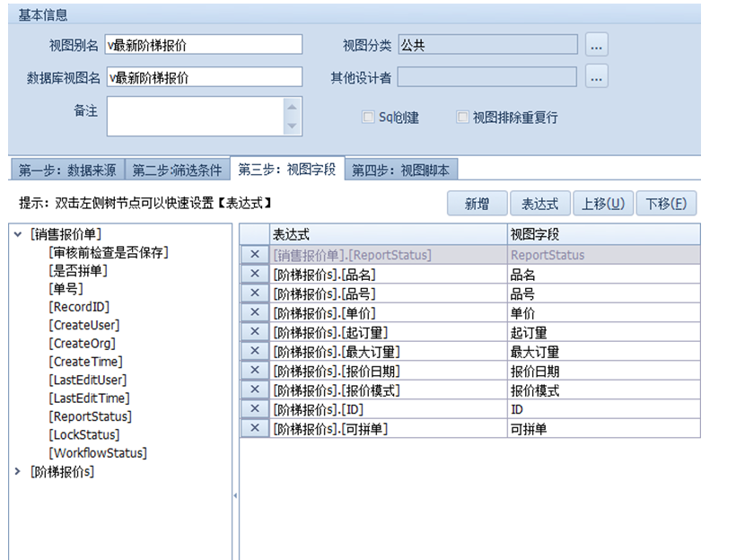
Task: Enable the Sql创建 checkbox
Action: tap(368, 118)
